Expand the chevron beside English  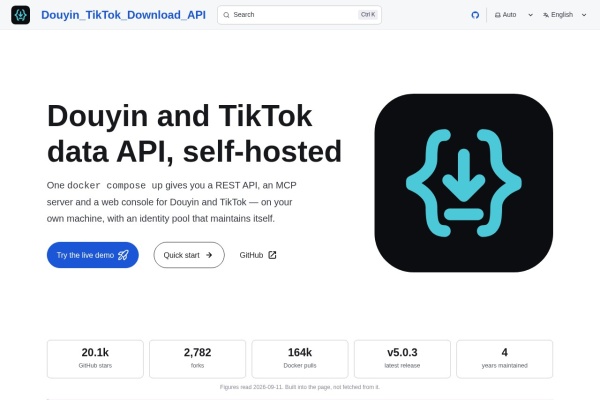(x=584, y=15)
